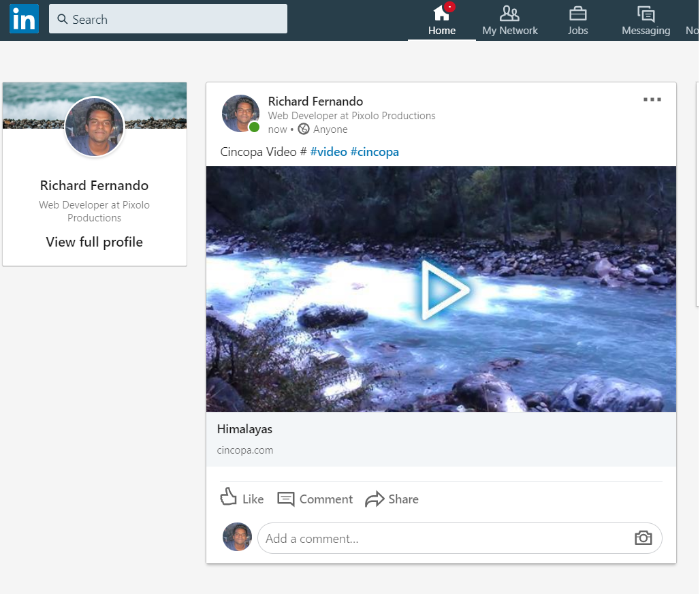The image size is (700, 594).
Task: Open the Home feed tab
Action: pyautogui.click(x=442, y=20)
